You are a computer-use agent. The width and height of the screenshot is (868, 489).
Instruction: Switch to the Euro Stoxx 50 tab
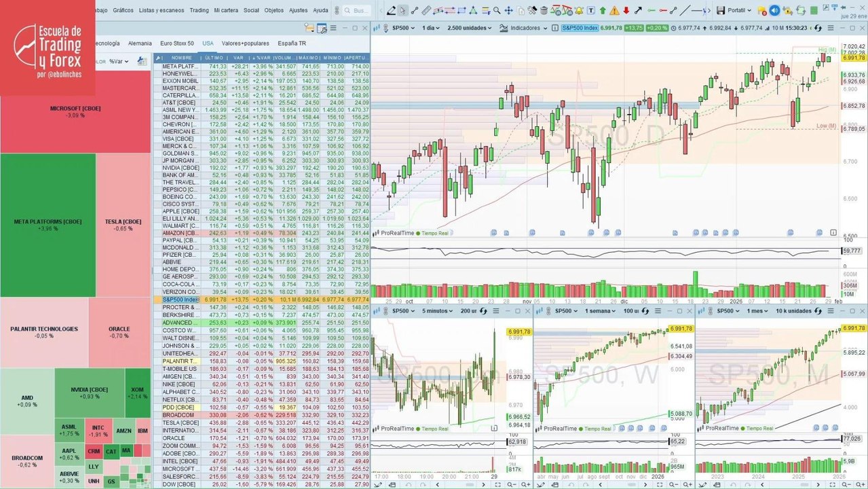click(177, 43)
